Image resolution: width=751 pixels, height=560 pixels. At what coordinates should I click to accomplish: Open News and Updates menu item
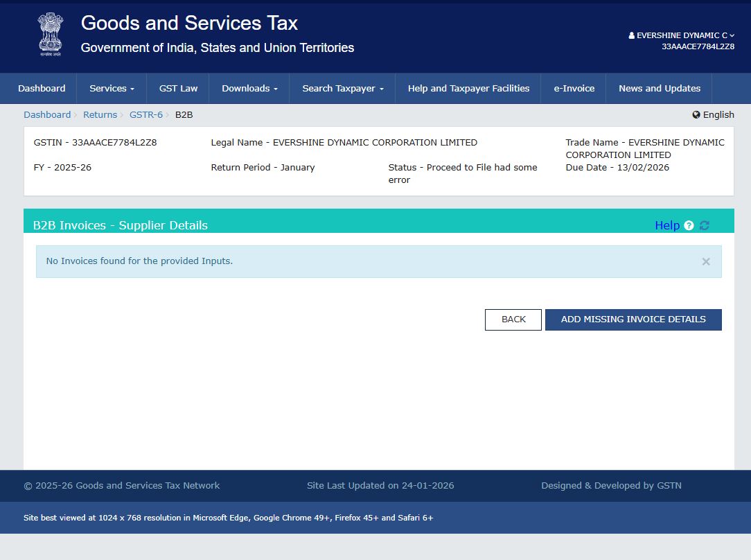point(659,89)
